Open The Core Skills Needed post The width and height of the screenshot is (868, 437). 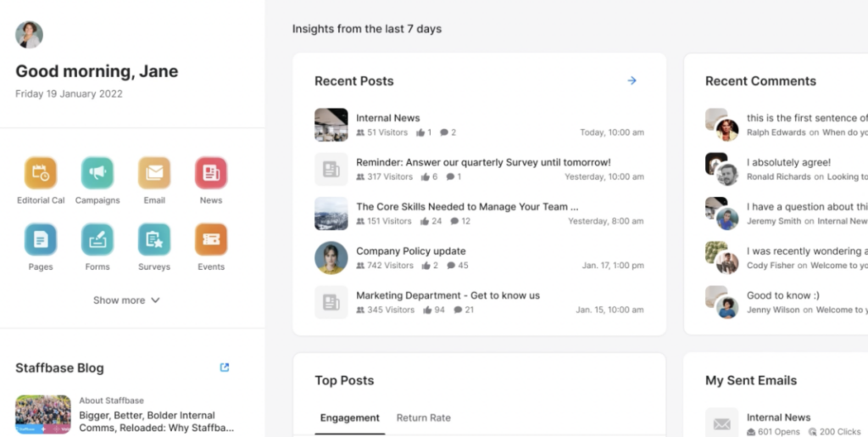[x=467, y=206]
